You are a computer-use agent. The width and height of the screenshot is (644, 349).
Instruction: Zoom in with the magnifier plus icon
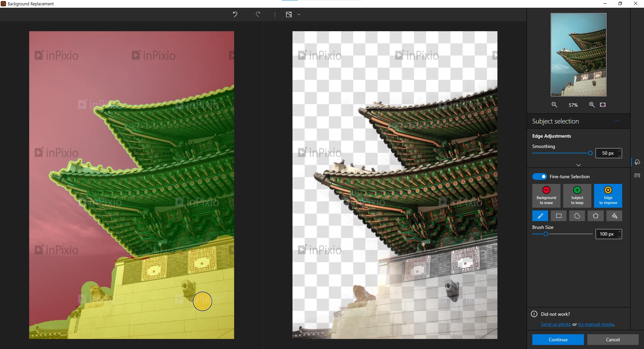592,105
